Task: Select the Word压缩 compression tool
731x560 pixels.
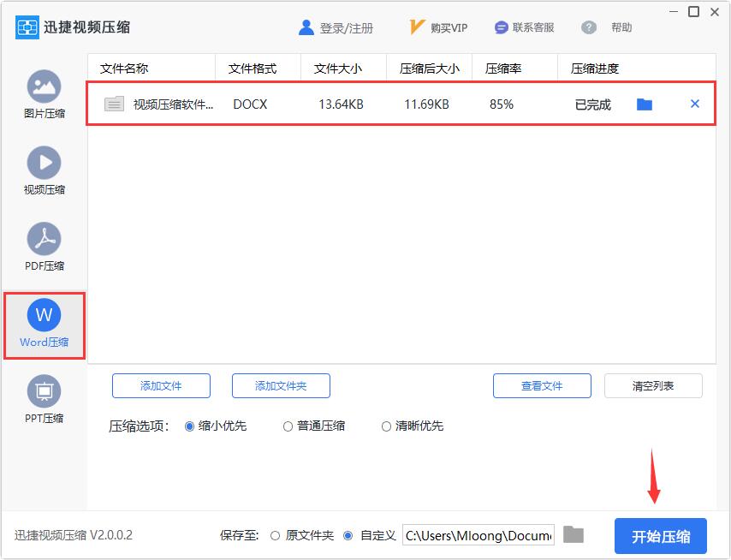Action: pyautogui.click(x=44, y=324)
